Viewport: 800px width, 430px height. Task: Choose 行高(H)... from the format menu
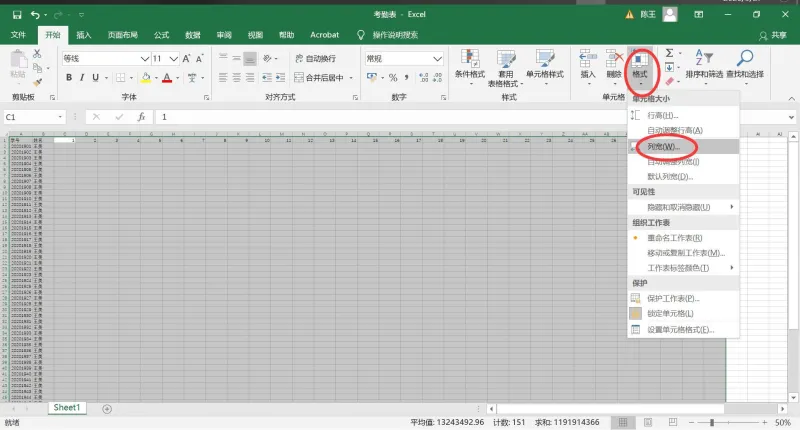[x=683, y=115]
